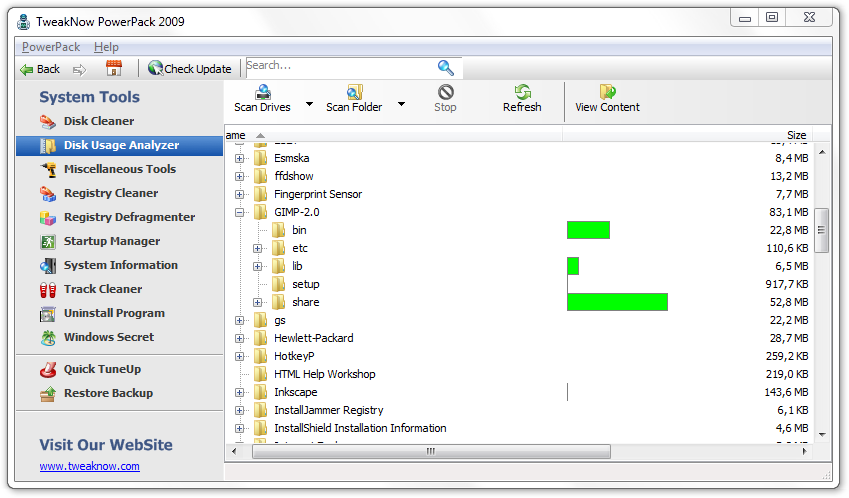Click the 110,6 KB size value
The height and width of the screenshot is (498, 849).
click(787, 248)
